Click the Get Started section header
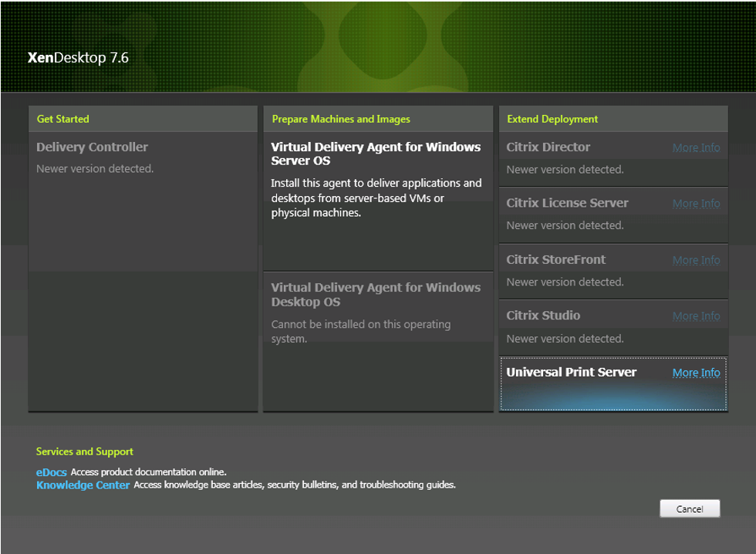 [x=63, y=119]
